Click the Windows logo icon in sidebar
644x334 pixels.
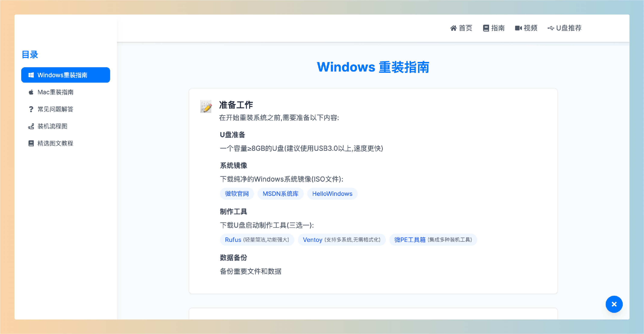31,75
